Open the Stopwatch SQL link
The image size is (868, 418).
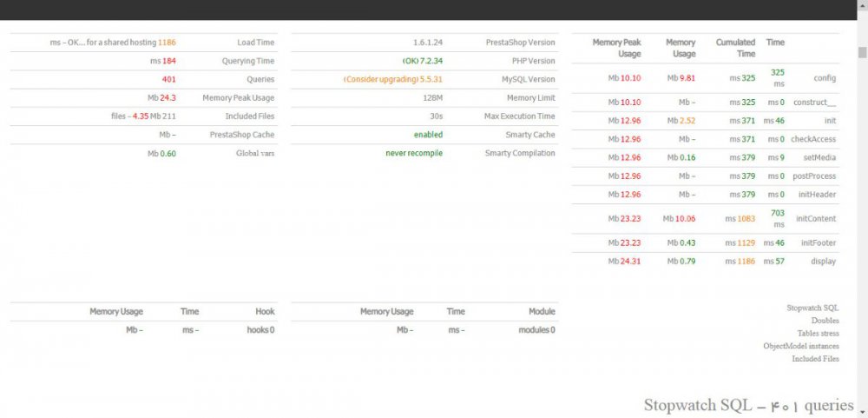point(812,308)
